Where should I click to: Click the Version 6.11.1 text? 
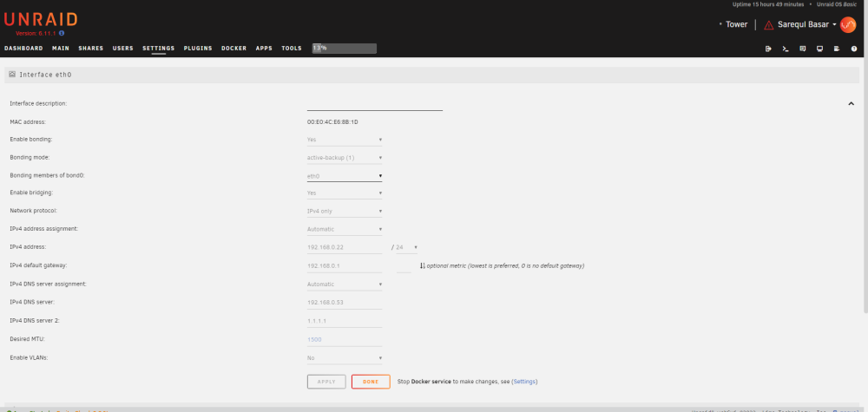(36, 34)
